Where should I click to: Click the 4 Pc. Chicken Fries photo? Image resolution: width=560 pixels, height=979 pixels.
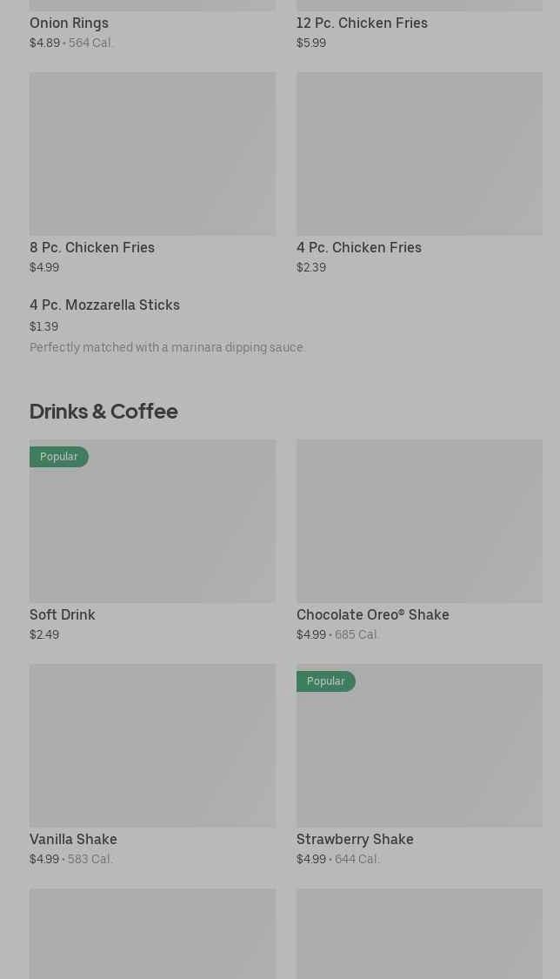pos(419,153)
